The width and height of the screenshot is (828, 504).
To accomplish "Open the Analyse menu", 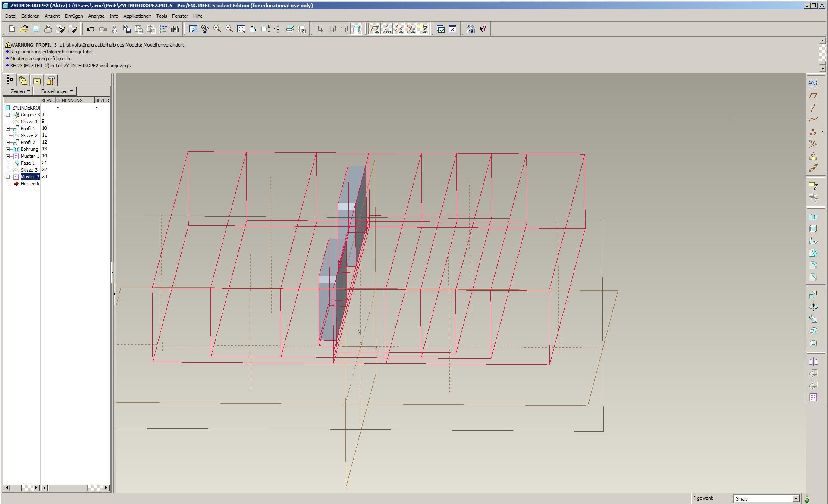I will (x=96, y=16).
